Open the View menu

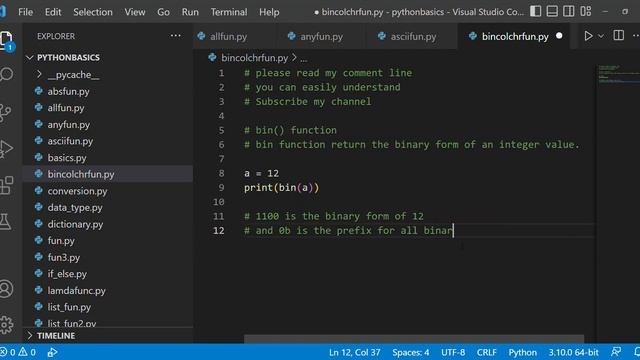135,12
